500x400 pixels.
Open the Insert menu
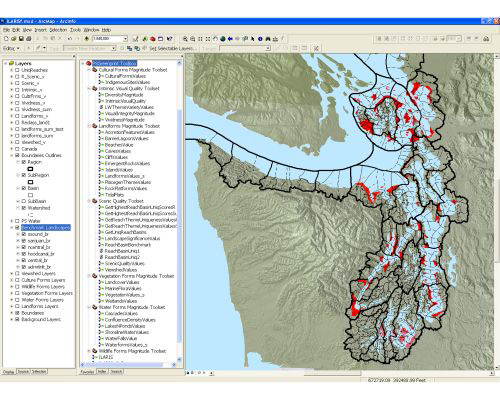(x=41, y=30)
